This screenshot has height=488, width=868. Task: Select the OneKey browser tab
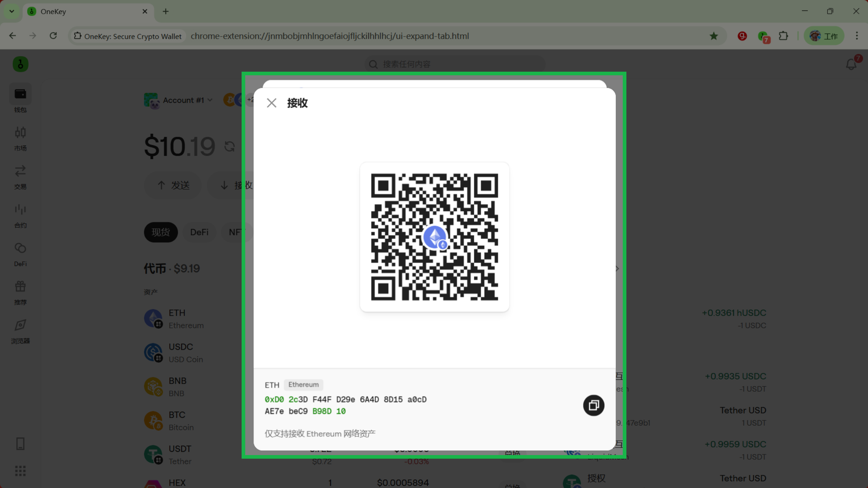pyautogui.click(x=88, y=12)
